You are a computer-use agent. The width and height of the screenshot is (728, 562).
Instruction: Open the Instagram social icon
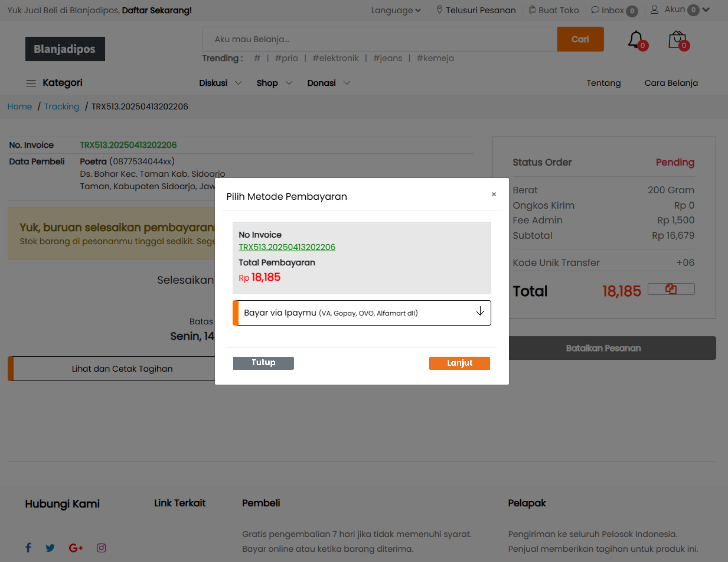click(101, 548)
